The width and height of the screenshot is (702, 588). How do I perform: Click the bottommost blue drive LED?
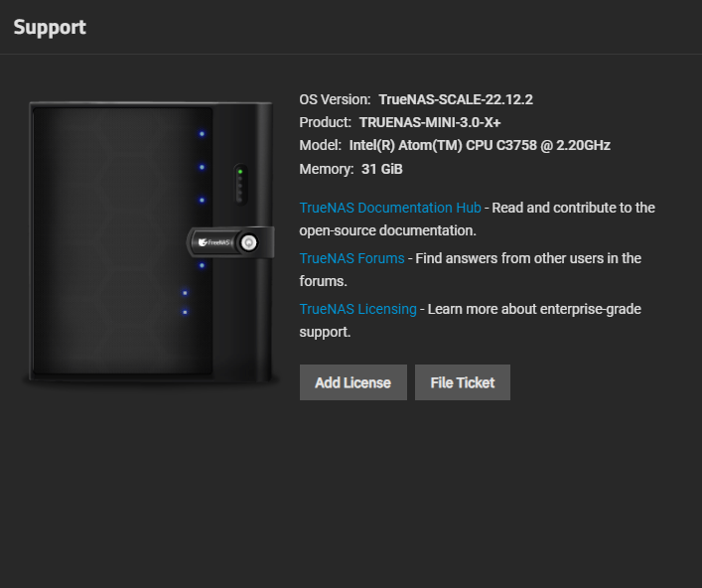click(185, 312)
